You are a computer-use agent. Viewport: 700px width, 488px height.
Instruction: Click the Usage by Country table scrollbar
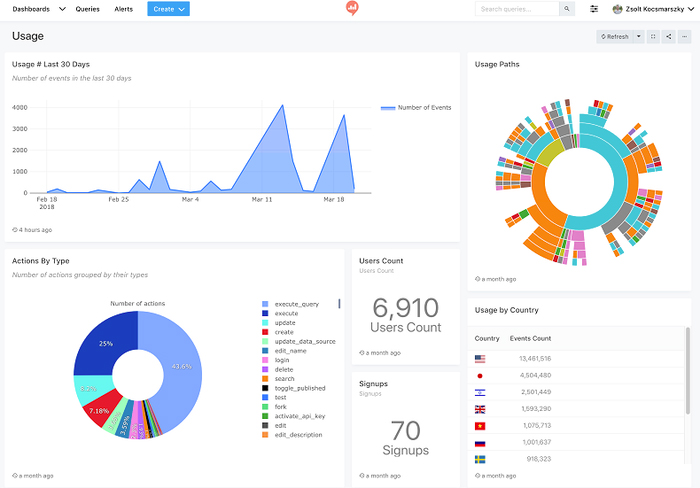[x=688, y=371]
